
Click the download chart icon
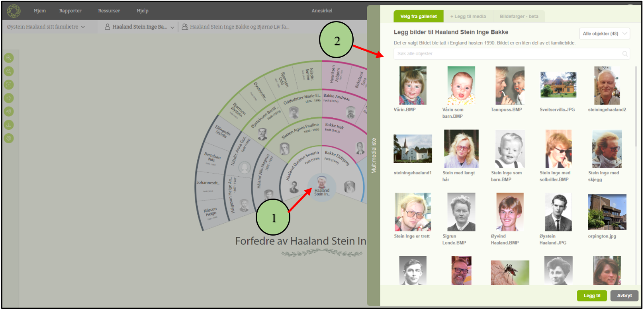9,125
